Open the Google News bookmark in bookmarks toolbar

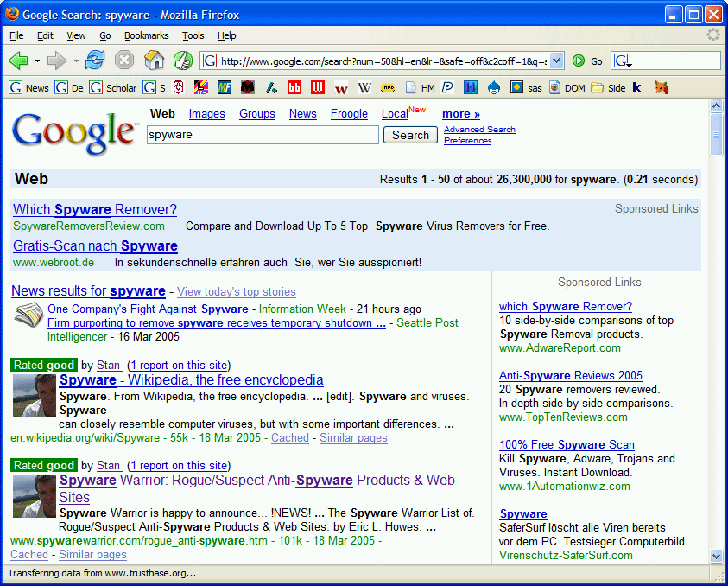(x=28, y=88)
